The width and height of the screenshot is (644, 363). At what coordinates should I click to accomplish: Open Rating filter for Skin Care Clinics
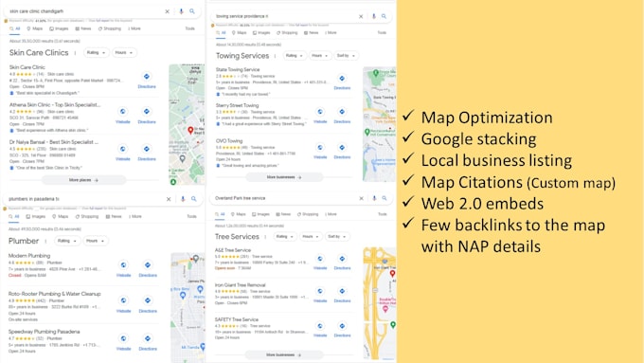(x=96, y=53)
